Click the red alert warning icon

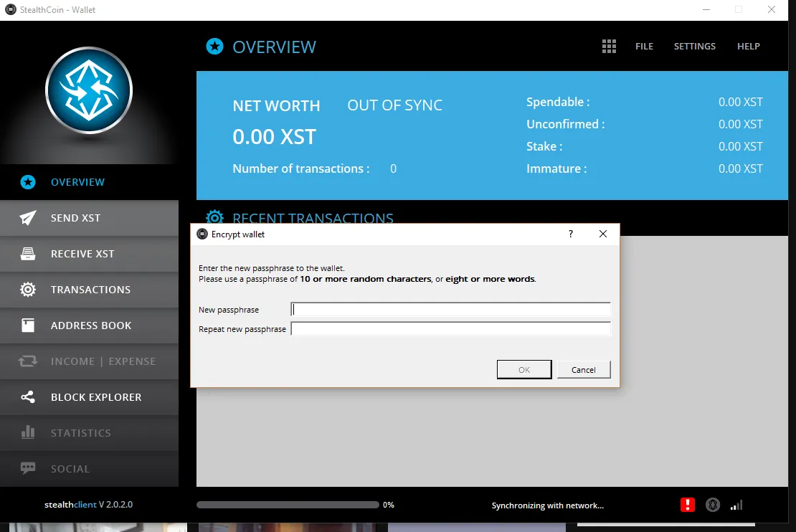(x=688, y=505)
